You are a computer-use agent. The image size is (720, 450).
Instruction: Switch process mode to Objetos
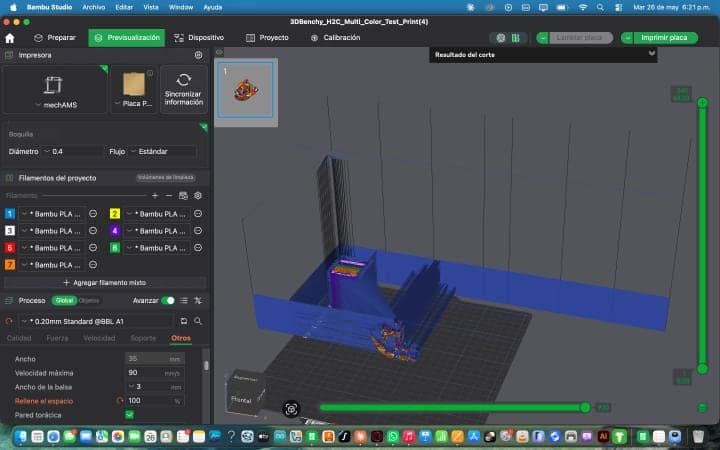[89, 301]
